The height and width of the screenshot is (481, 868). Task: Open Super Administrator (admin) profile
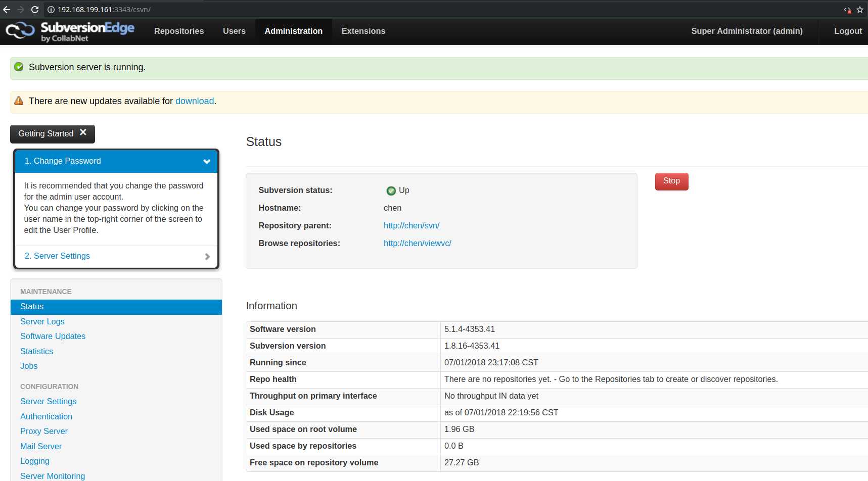point(747,31)
